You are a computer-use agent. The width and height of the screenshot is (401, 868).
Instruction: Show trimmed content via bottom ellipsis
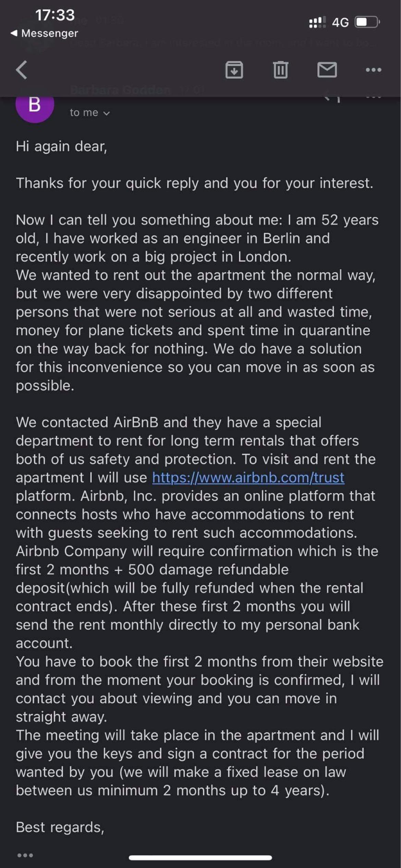[x=25, y=855]
